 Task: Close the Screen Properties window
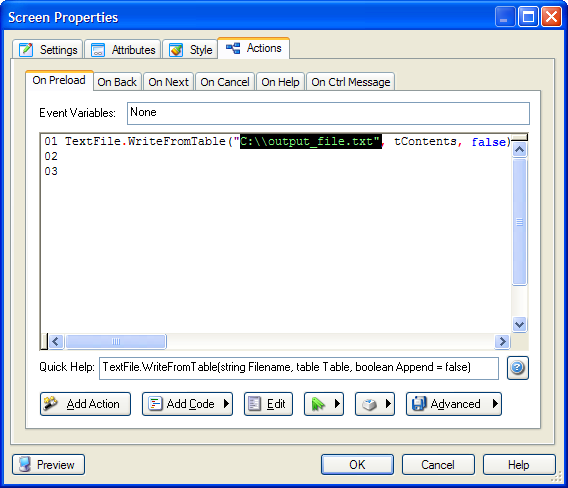coord(551,17)
